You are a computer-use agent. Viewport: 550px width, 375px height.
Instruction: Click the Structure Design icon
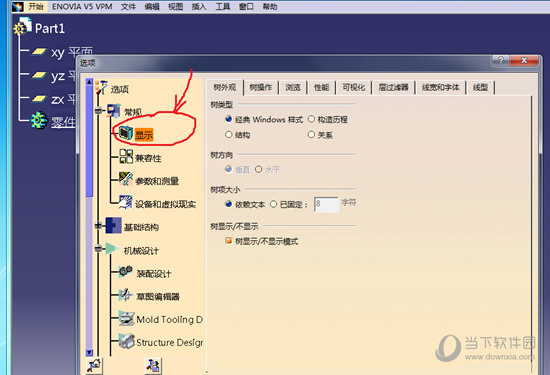(x=126, y=341)
